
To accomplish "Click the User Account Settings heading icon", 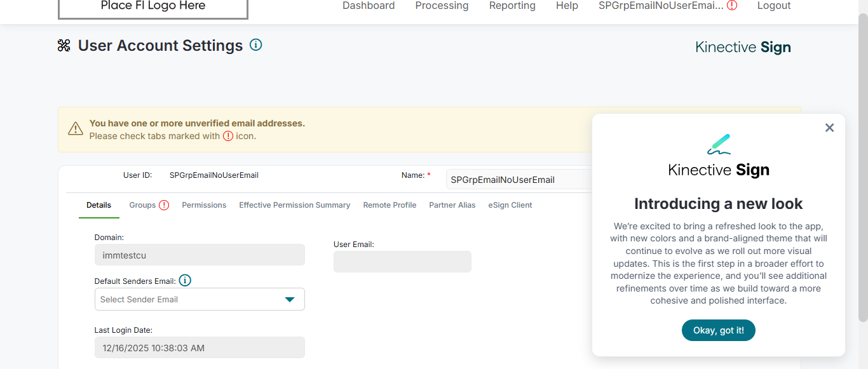I will pos(64,45).
